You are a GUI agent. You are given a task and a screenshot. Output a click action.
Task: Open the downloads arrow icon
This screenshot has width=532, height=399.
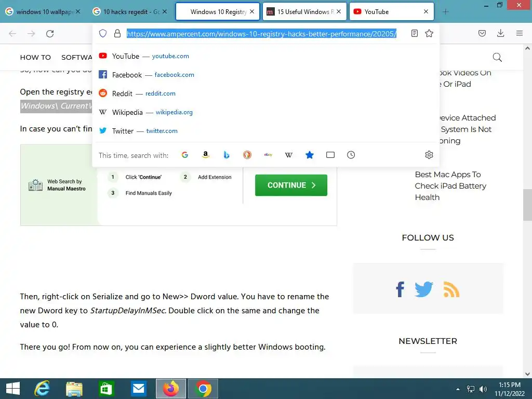pyautogui.click(x=500, y=33)
